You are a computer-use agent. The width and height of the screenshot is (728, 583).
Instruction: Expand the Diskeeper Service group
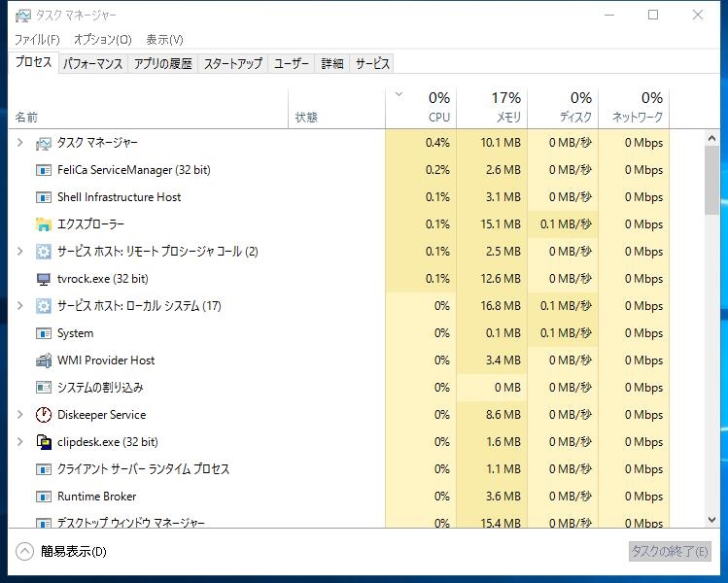click(19, 415)
